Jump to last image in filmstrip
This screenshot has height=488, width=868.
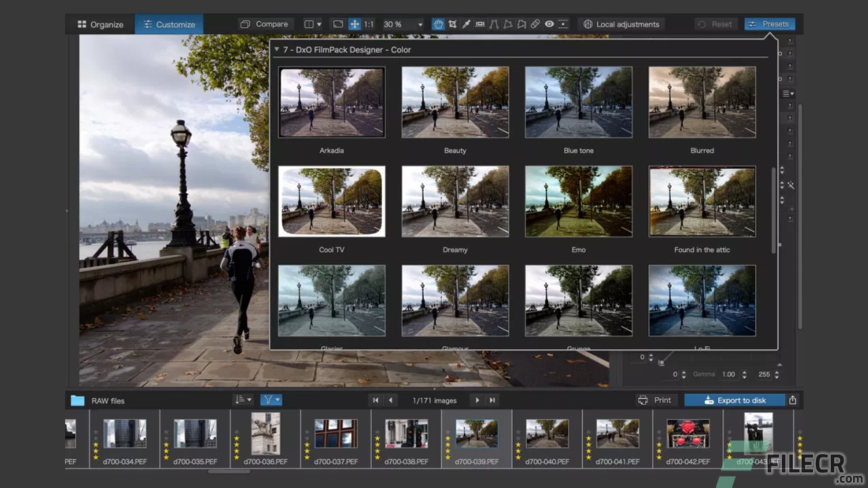click(492, 401)
